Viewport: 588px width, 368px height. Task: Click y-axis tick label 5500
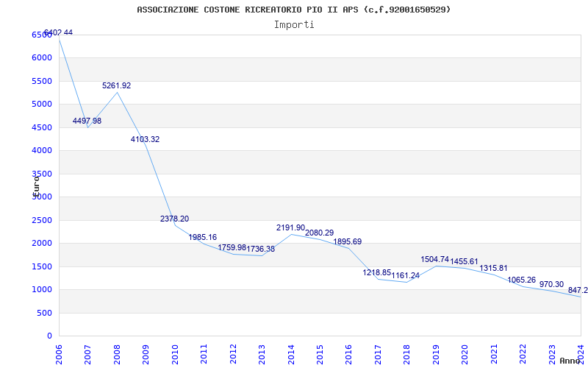pos(42,81)
